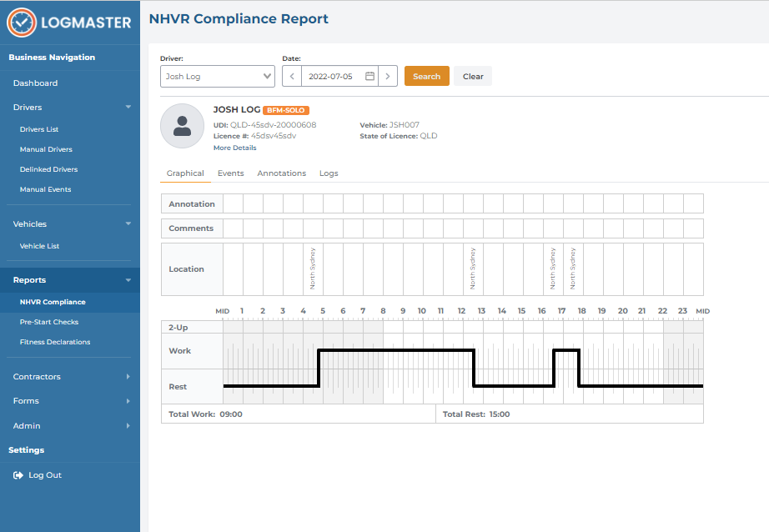Screen dimensions: 769x532
Task: Click the Clear button
Action: 472,75
